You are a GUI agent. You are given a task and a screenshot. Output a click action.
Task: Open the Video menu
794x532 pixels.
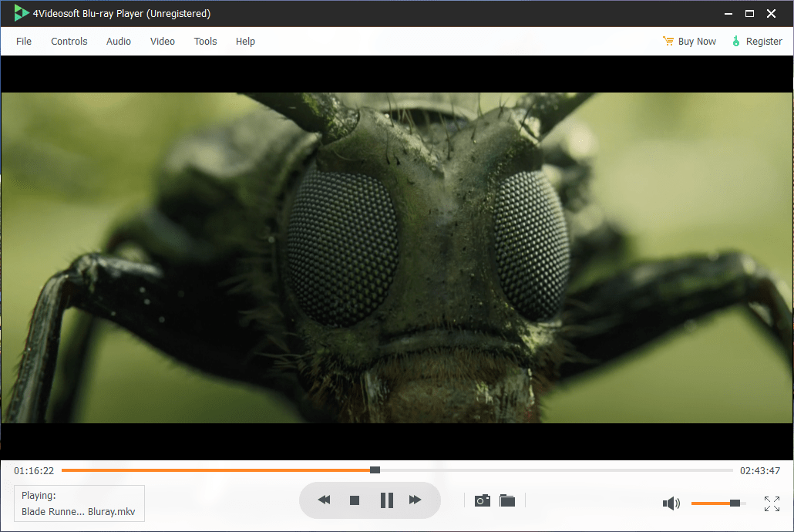point(163,42)
